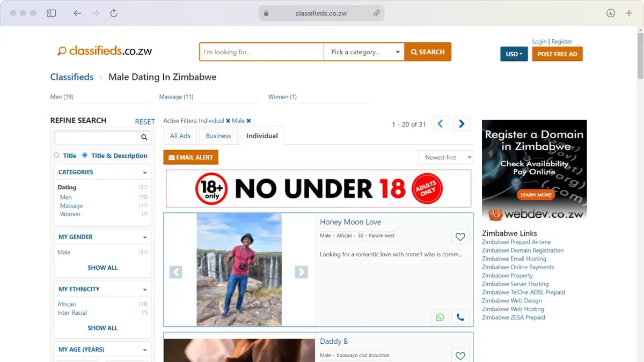Viewport: 644px width, 362px height.
Task: Go to previous results page arrow
Action: (x=440, y=124)
